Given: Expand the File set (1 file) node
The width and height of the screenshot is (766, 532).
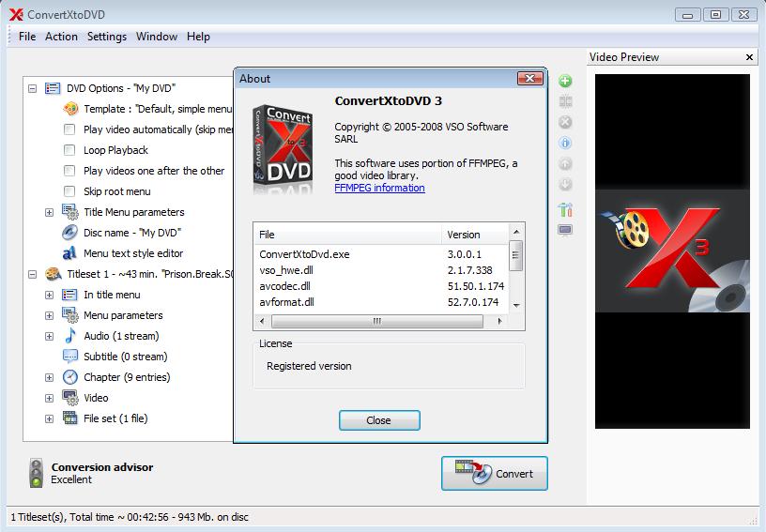Looking at the screenshot, I should coord(50,418).
